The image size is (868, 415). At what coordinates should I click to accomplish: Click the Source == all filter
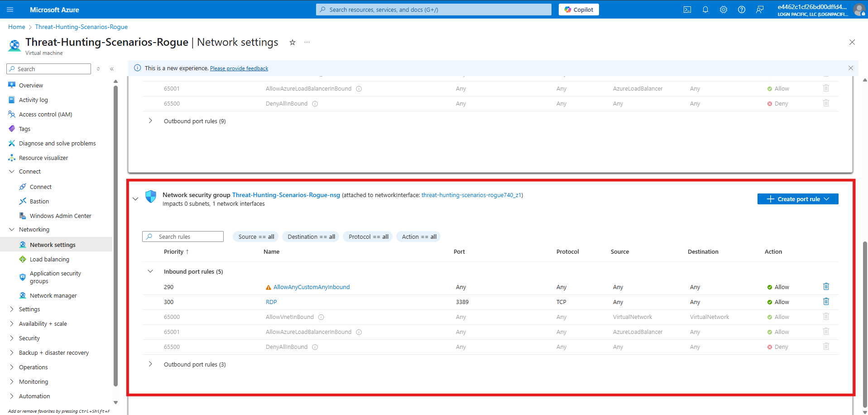[x=256, y=236]
